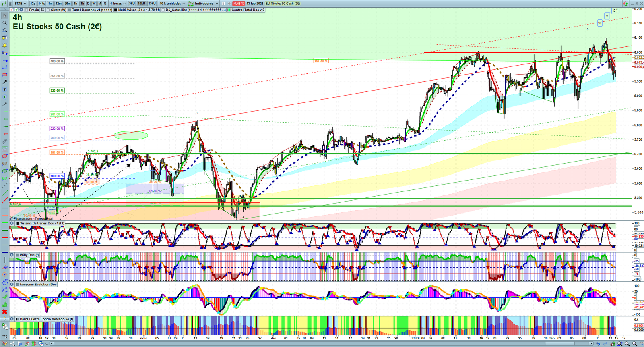Select the zoom-area rectangle tool
The width and height of the screenshot is (644, 347).
[4, 30]
